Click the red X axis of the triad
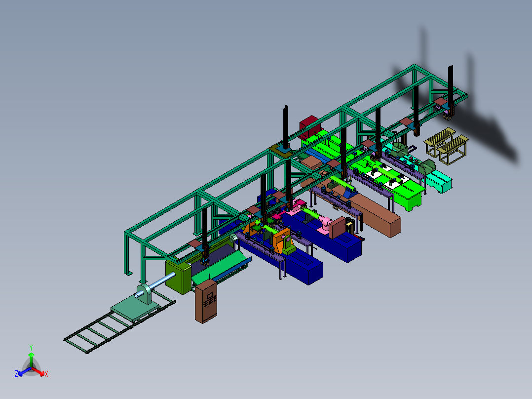The width and height of the screenshot is (532, 399). tap(40, 372)
